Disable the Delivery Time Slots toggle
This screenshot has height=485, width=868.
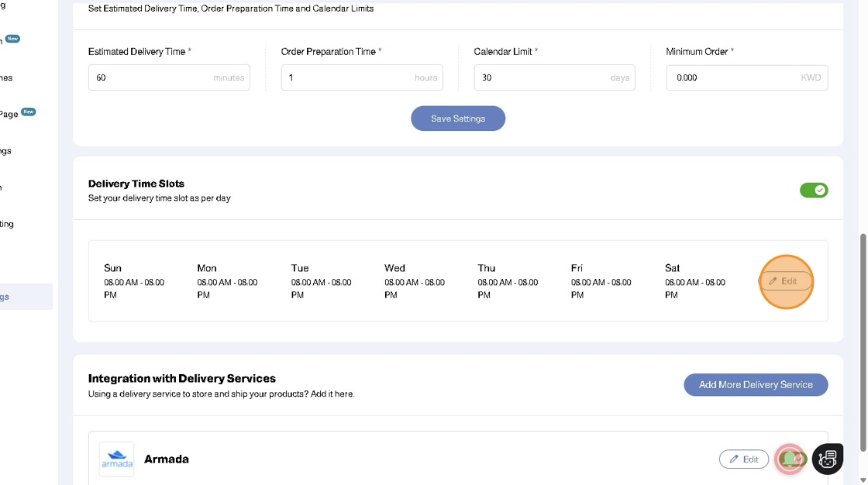[814, 190]
